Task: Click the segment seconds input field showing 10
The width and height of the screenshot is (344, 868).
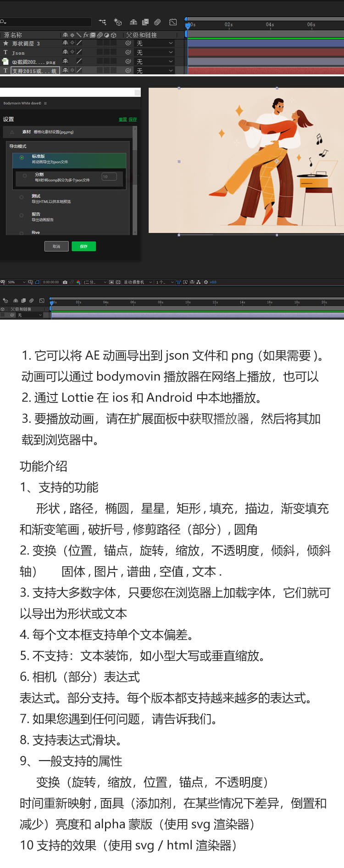Action: (109, 177)
